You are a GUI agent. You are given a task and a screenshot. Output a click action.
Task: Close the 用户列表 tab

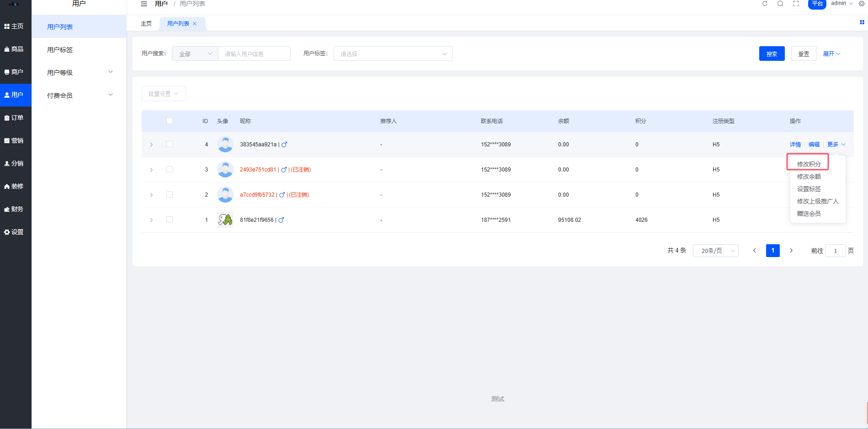[195, 24]
